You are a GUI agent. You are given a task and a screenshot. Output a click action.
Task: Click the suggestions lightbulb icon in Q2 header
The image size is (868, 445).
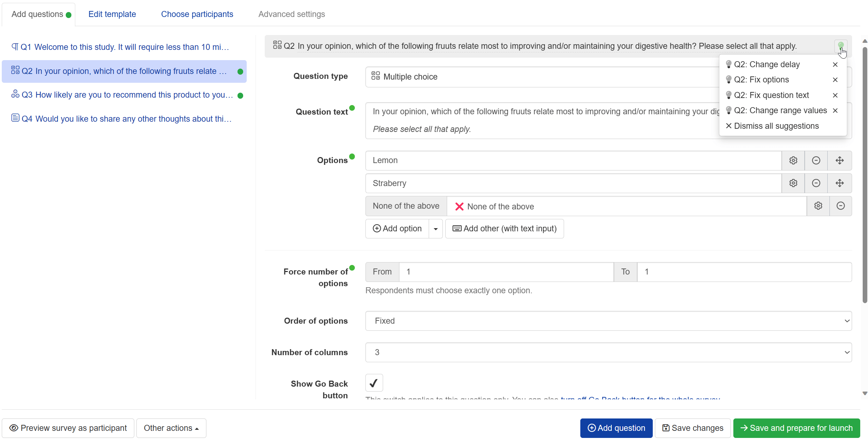point(841,46)
